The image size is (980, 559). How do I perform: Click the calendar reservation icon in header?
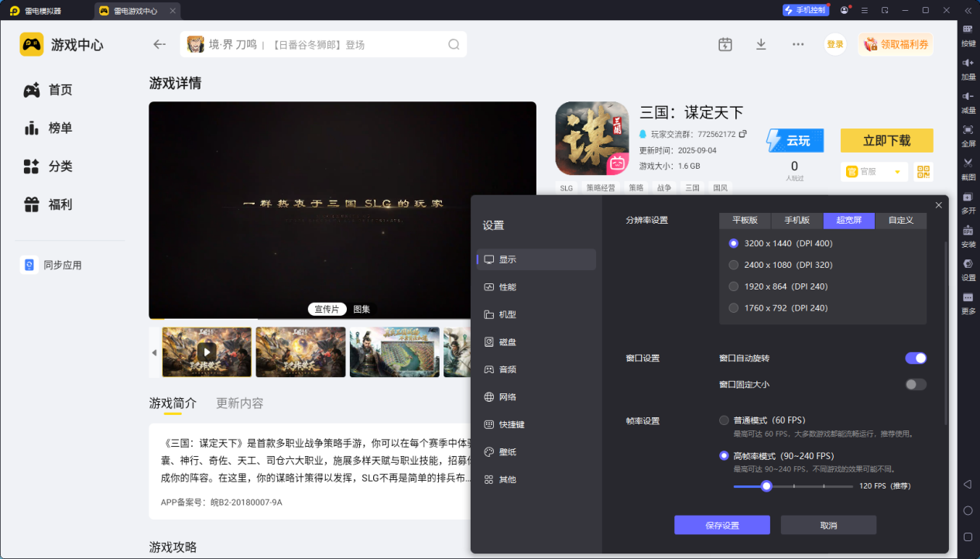pyautogui.click(x=725, y=44)
